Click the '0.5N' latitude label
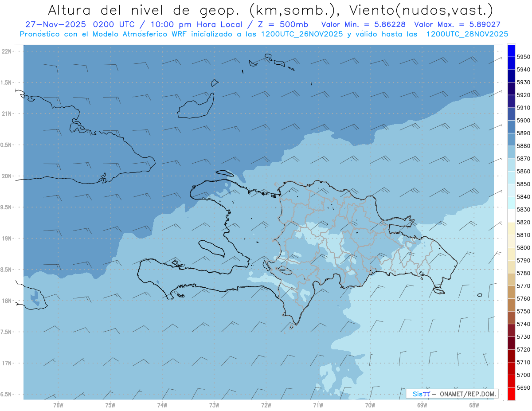The image size is (532, 411). (x=6, y=145)
